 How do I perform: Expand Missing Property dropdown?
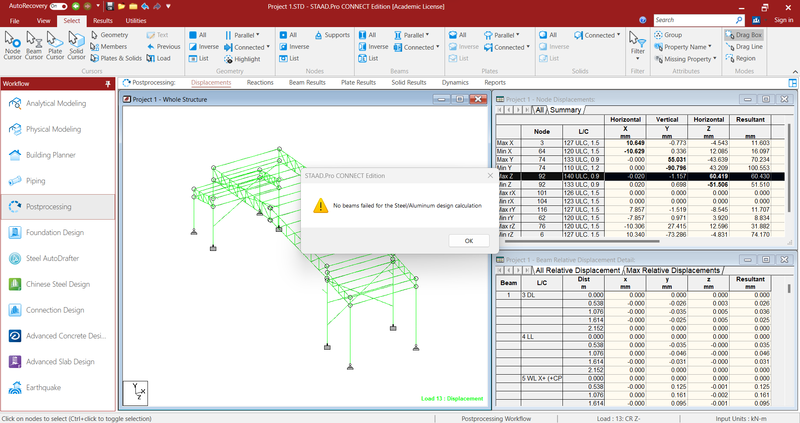(x=686, y=59)
